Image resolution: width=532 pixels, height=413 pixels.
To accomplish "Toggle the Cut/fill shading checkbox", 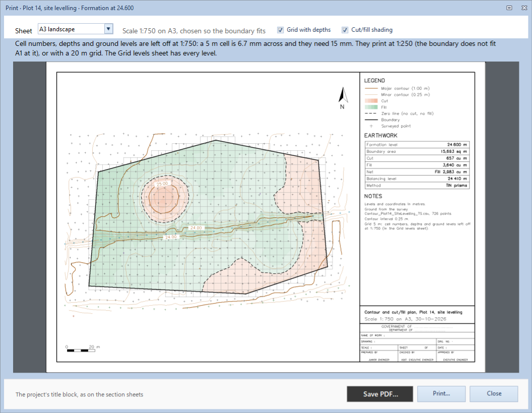I will coord(345,30).
